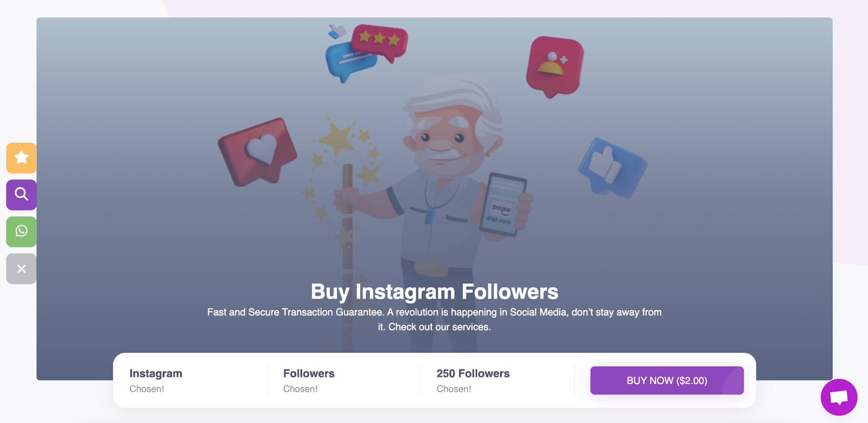Click the orange star favorites button
Screen dimensions: 868x423
pyautogui.click(x=21, y=158)
